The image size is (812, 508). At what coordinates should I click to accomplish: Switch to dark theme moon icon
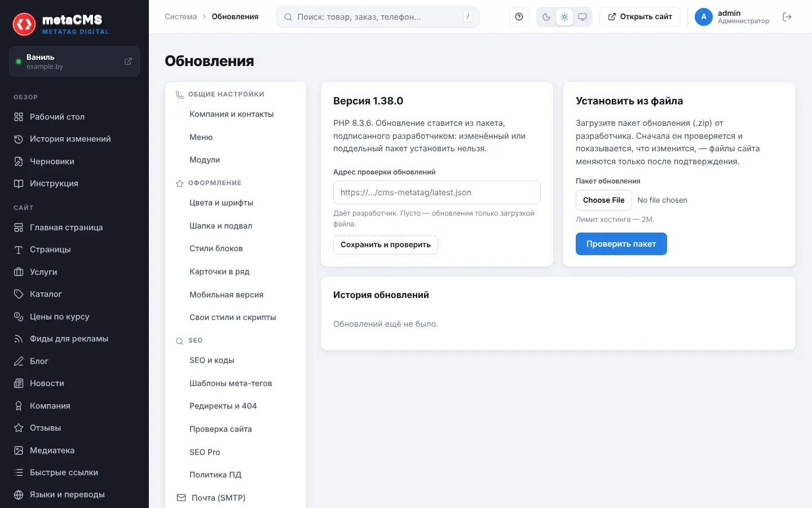tap(546, 17)
